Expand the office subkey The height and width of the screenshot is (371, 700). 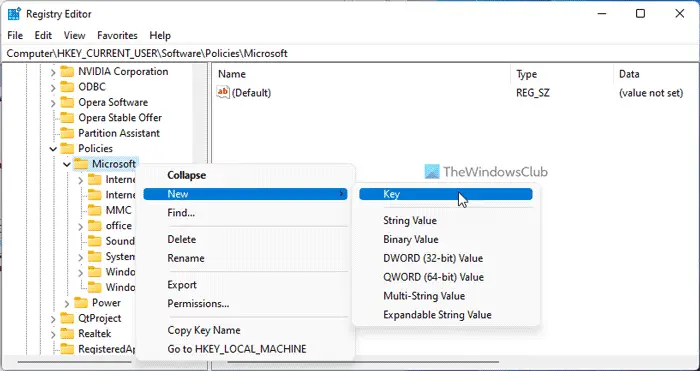[80, 226]
